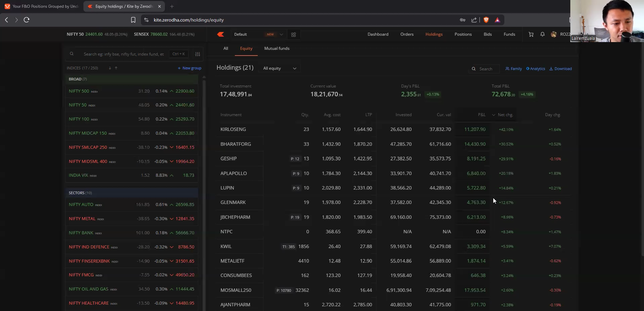Click the watchlist search magnifier icon
The image size is (644, 311).
tap(72, 54)
